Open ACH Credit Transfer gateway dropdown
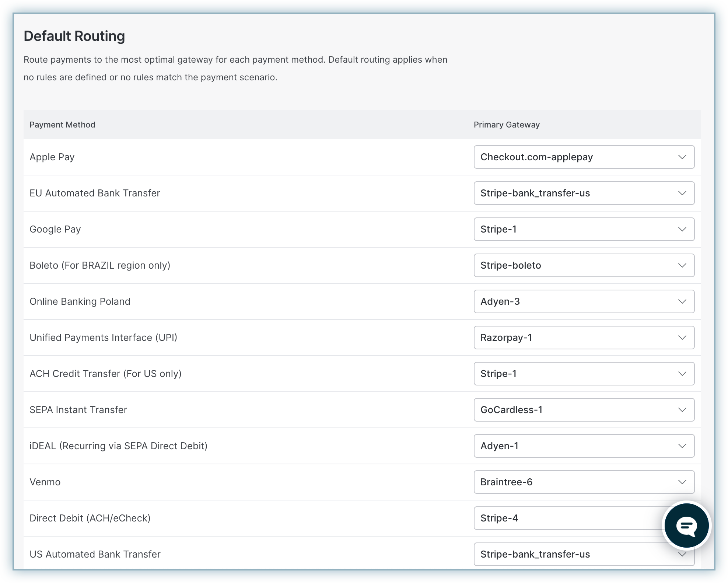 (584, 374)
